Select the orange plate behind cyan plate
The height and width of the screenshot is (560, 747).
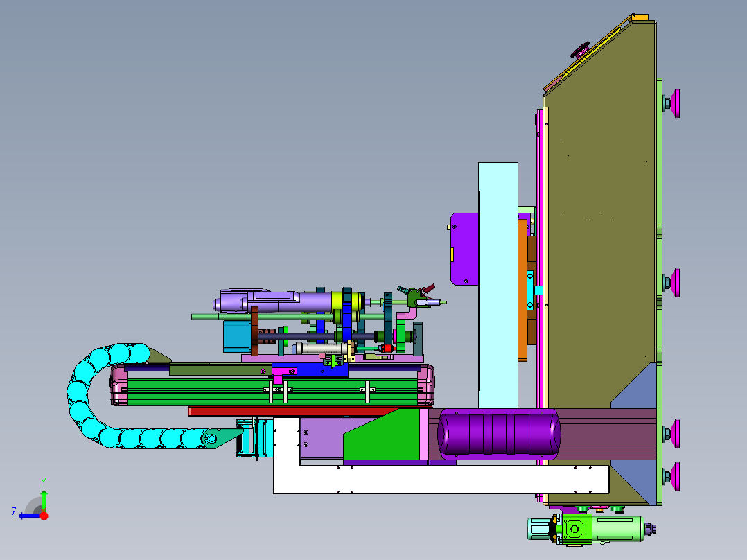522,290
